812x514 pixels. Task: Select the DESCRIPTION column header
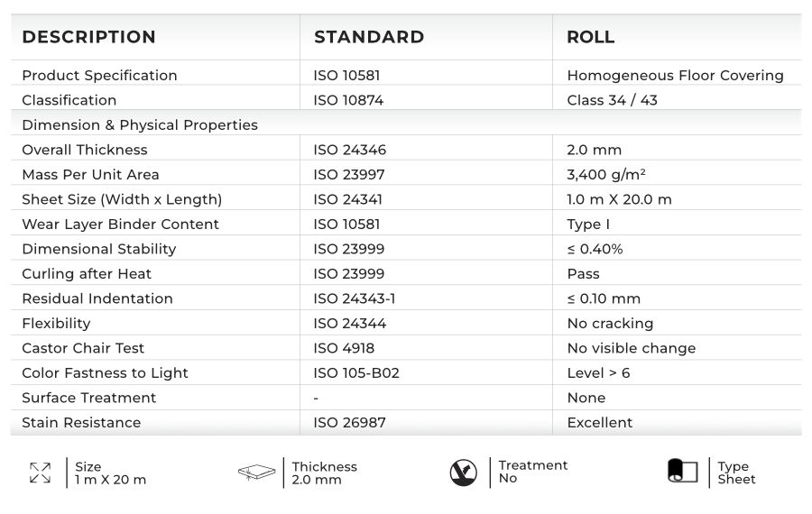[88, 37]
